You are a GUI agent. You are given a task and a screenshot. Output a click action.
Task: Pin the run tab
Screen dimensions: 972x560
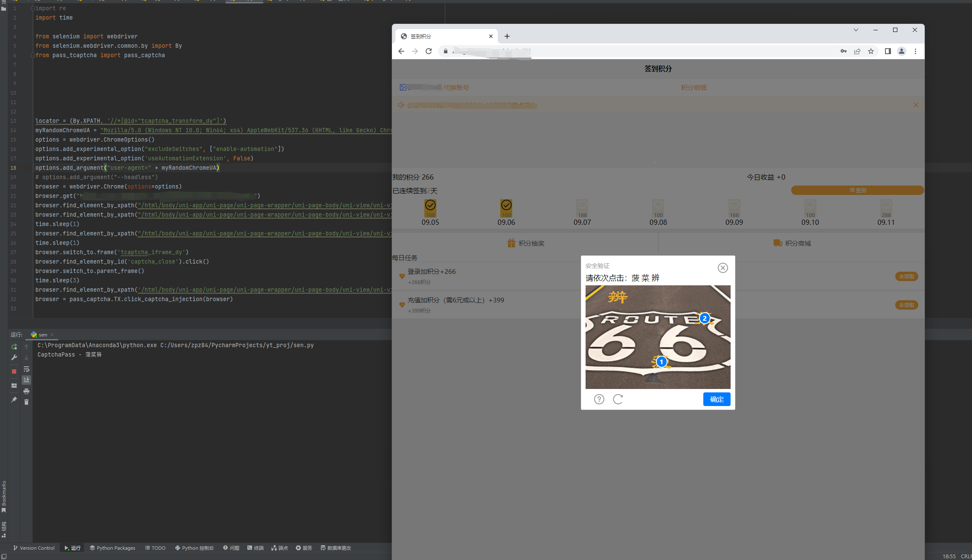(x=14, y=400)
